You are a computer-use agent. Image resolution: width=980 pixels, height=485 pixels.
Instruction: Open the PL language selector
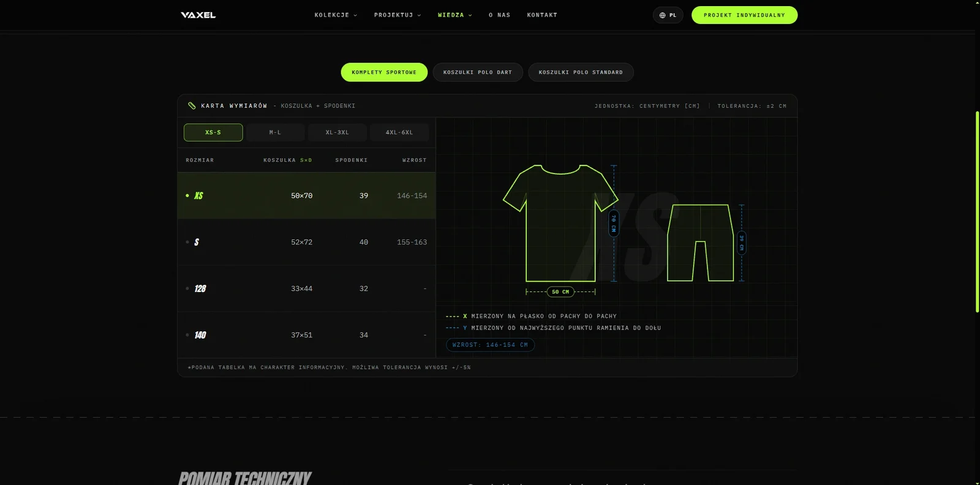tap(668, 15)
